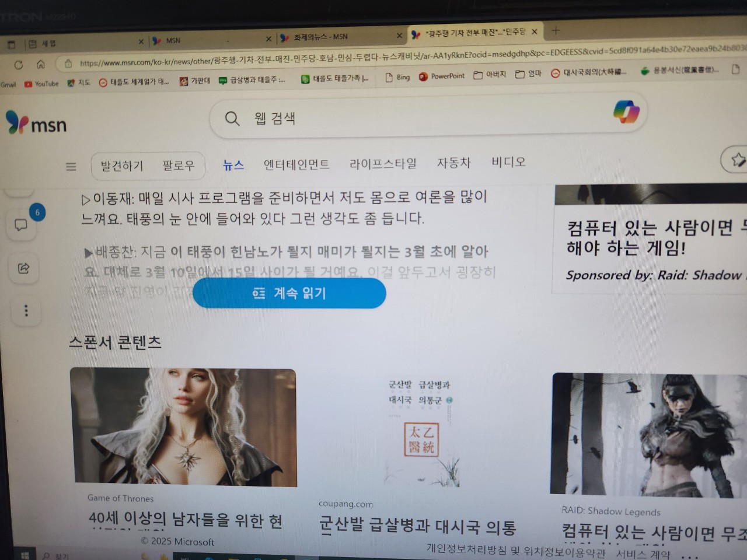Open the '지도' maps bookmark

point(79,83)
